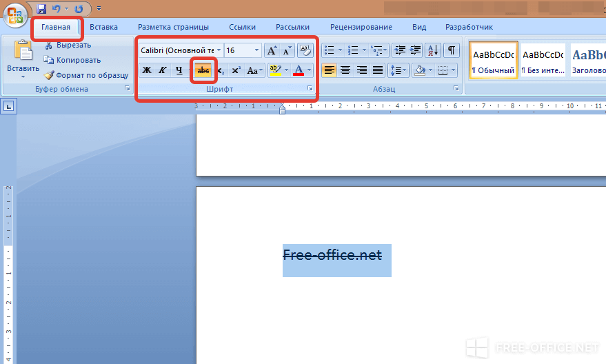Viewport: 606px width, 364px height.
Task: Apply yellow text highlight color
Action: (x=276, y=70)
